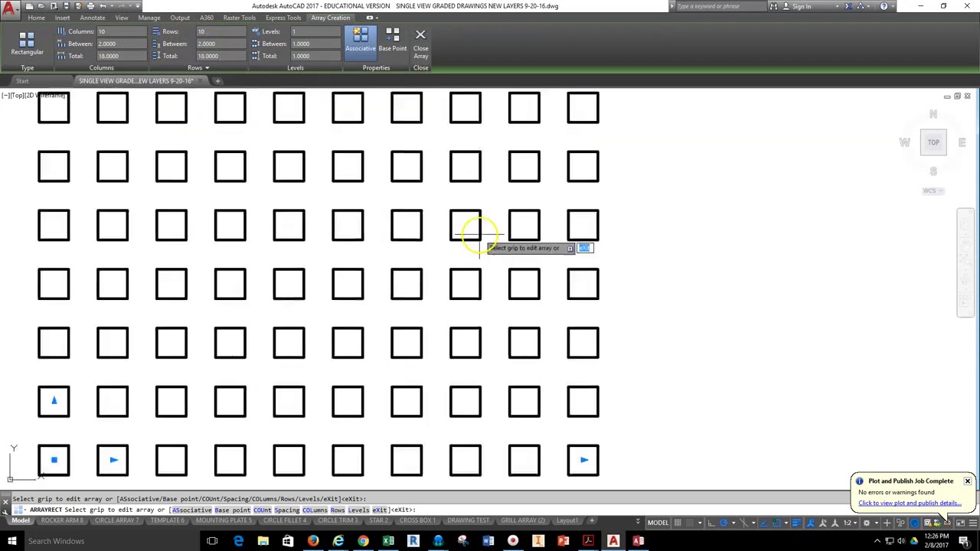The width and height of the screenshot is (980, 551).
Task: Click the Clean Screen icon in status bar
Action: tap(960, 523)
